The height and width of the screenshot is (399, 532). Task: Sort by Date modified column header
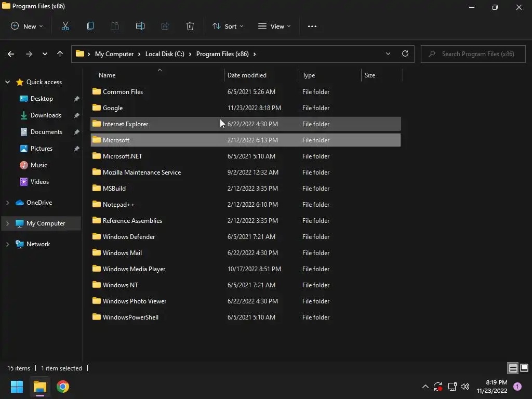click(x=261, y=75)
